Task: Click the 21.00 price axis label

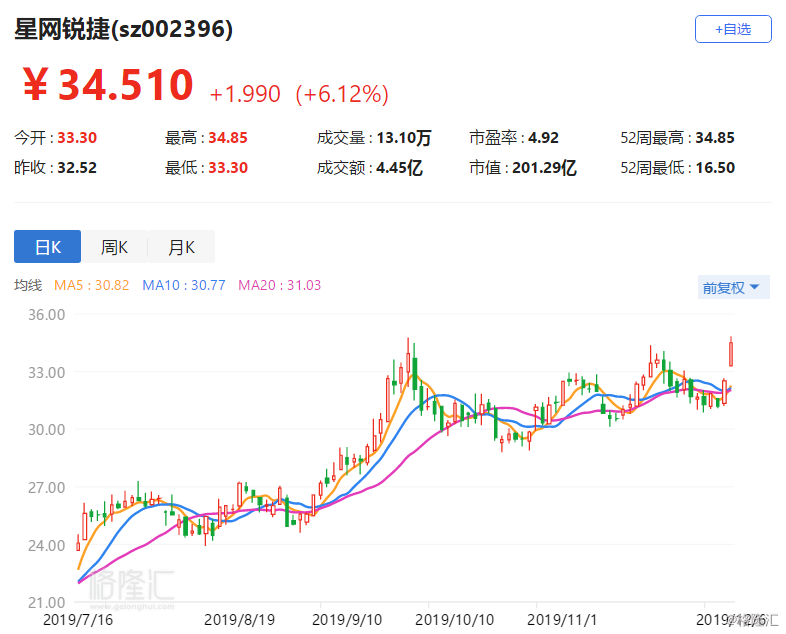Action: pyautogui.click(x=46, y=602)
